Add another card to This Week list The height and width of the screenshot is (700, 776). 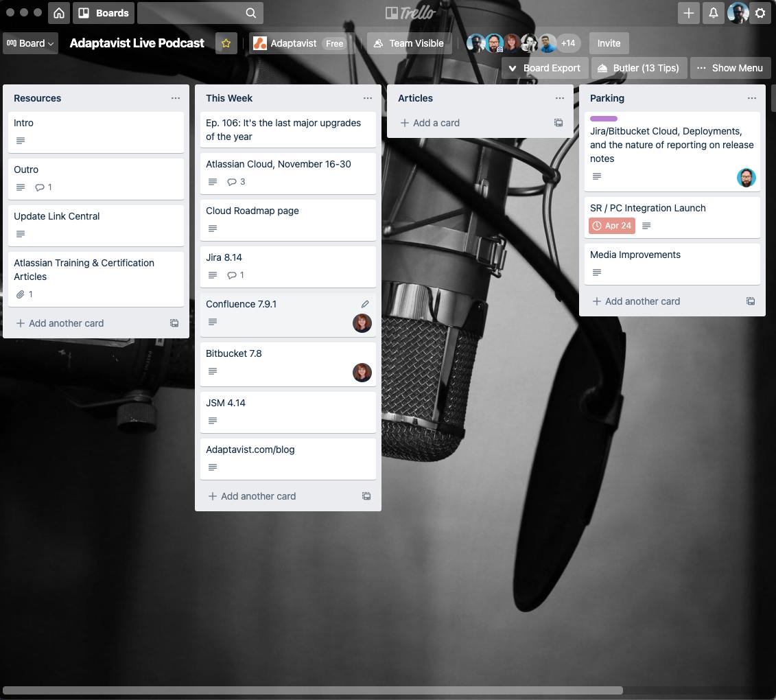point(252,496)
